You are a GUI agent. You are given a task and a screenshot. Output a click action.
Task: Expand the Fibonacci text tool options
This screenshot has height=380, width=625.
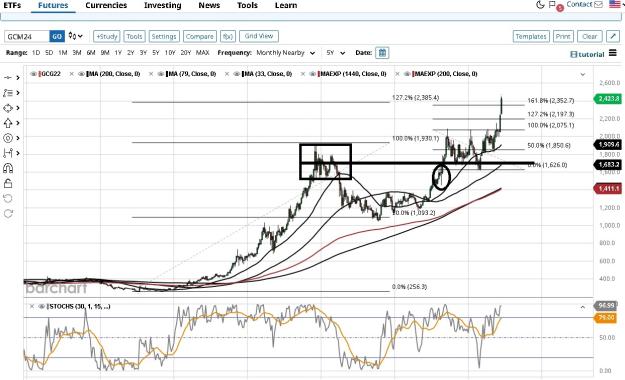coord(18,93)
